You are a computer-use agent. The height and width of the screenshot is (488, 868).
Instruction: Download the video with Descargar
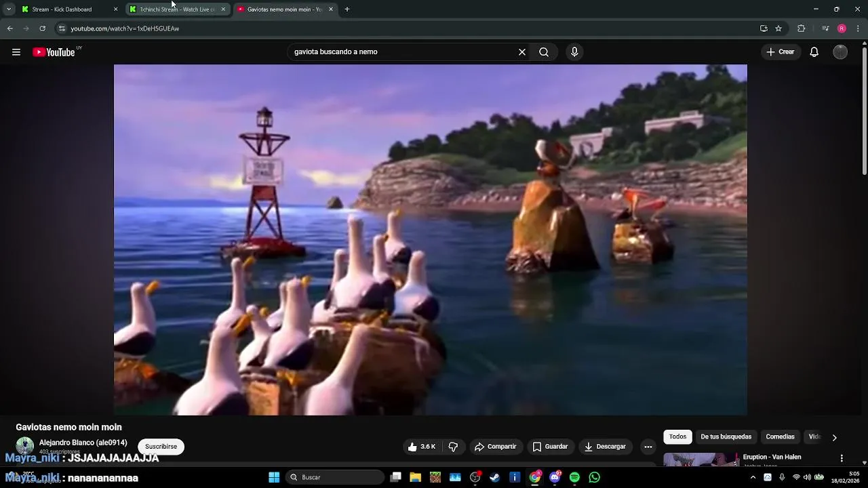(x=606, y=447)
